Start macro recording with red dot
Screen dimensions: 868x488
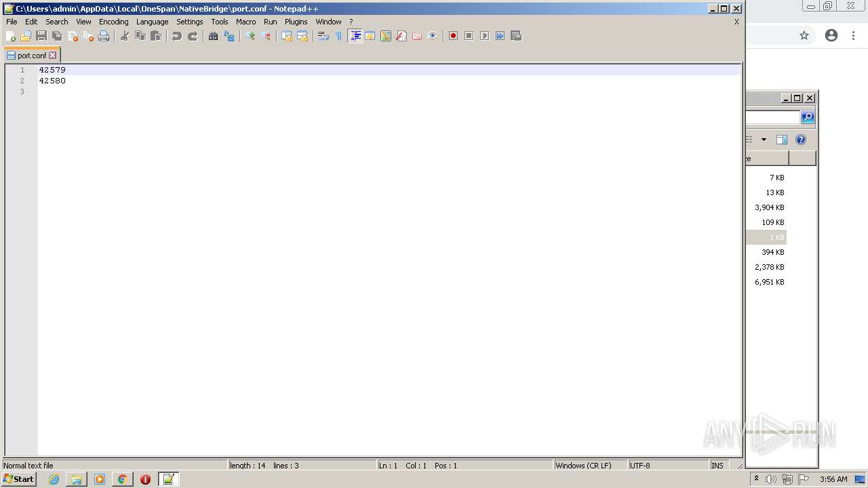(454, 36)
